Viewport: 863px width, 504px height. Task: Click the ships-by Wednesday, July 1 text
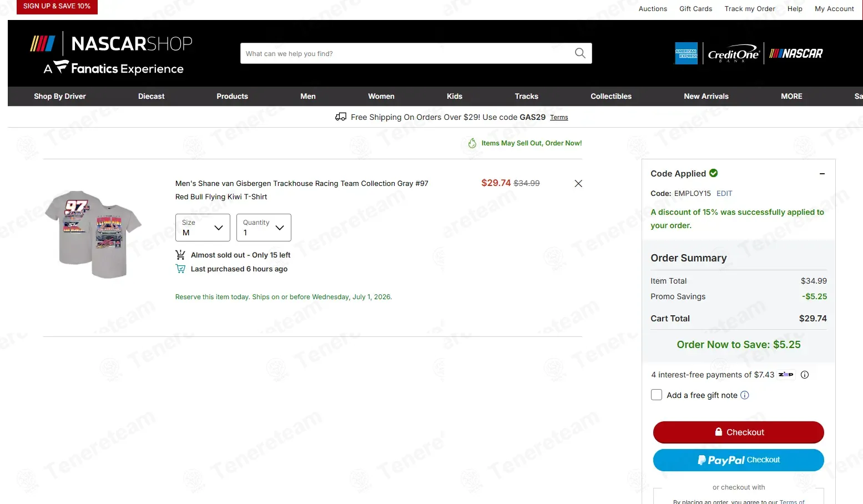coord(284,297)
